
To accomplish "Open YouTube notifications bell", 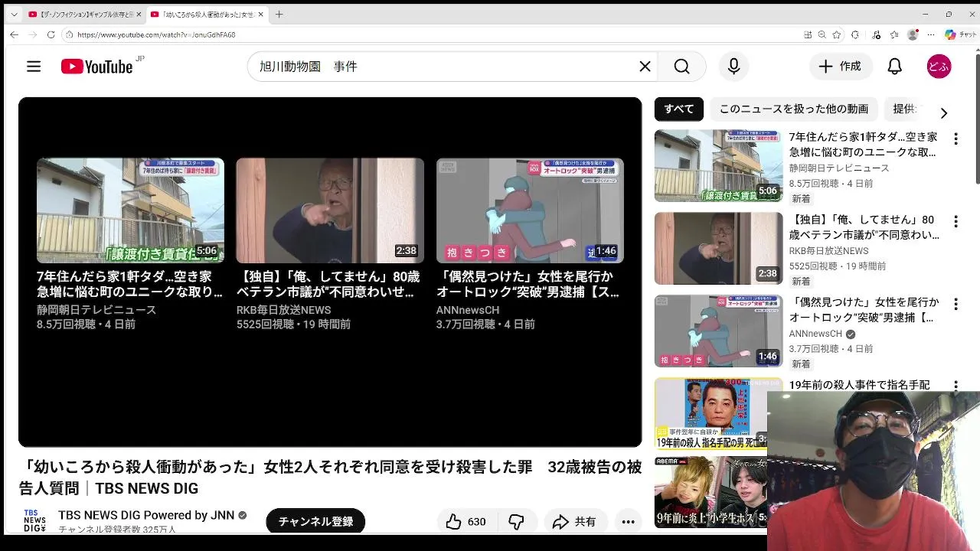I will coord(894,67).
